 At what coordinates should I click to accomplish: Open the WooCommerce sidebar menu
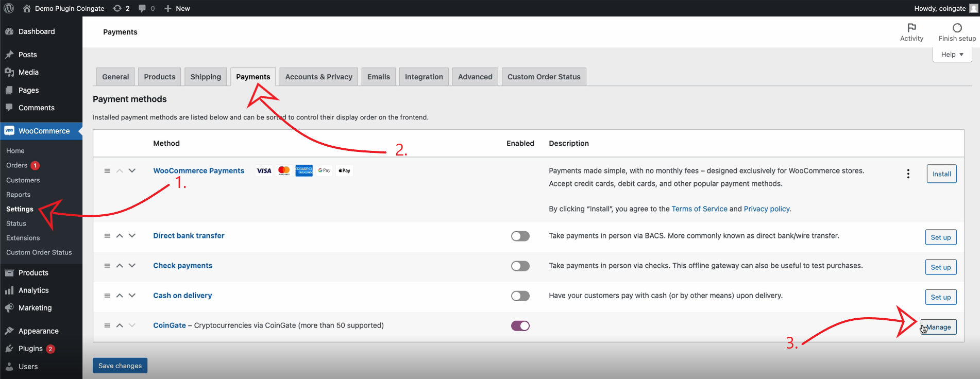41,131
